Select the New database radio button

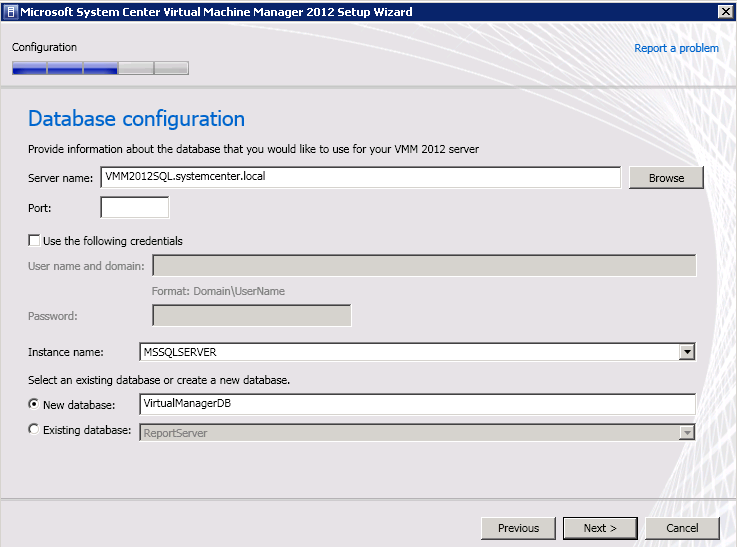tap(34, 404)
